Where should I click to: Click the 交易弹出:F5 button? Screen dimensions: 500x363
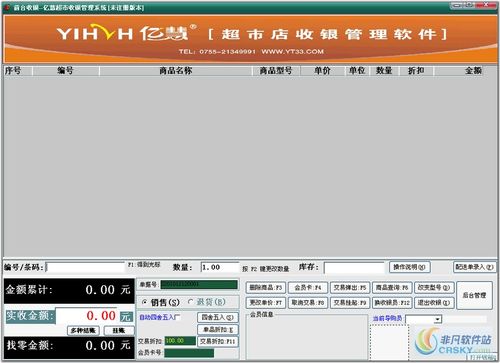pyautogui.click(x=350, y=287)
